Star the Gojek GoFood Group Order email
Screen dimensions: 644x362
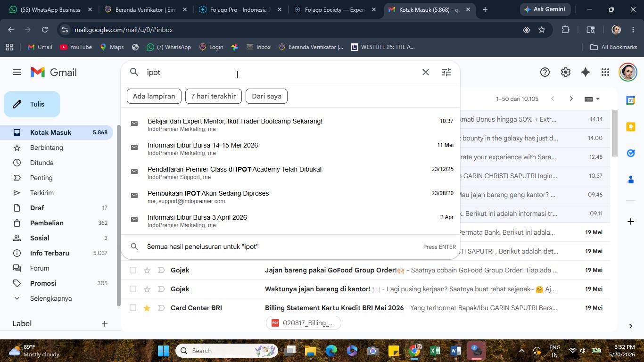click(x=147, y=270)
